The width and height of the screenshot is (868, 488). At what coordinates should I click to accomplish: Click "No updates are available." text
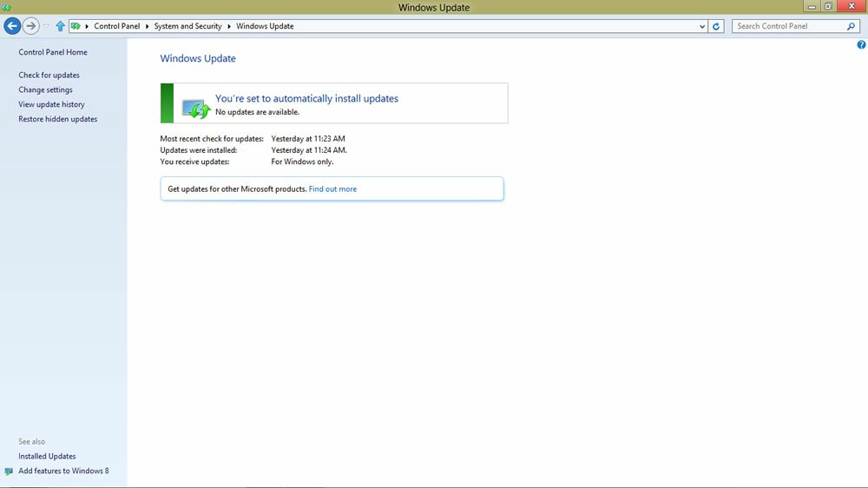[x=258, y=112]
